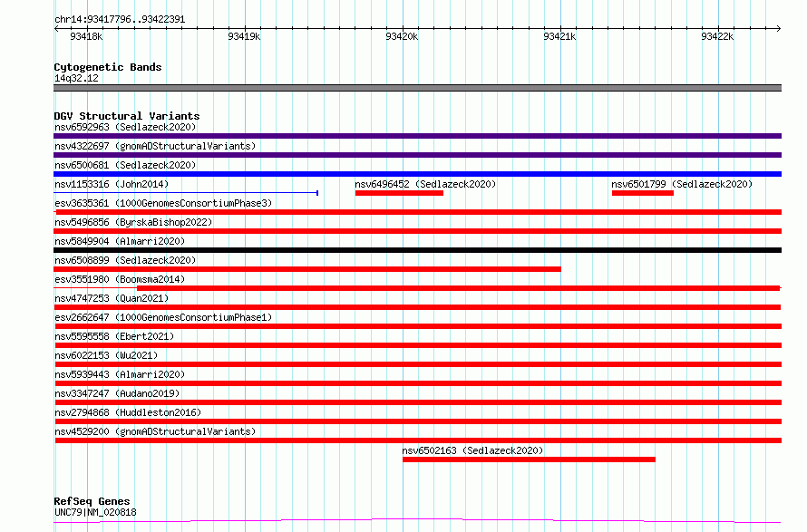Click the red bar under nsv6496452
The image size is (807, 532).
(x=399, y=193)
